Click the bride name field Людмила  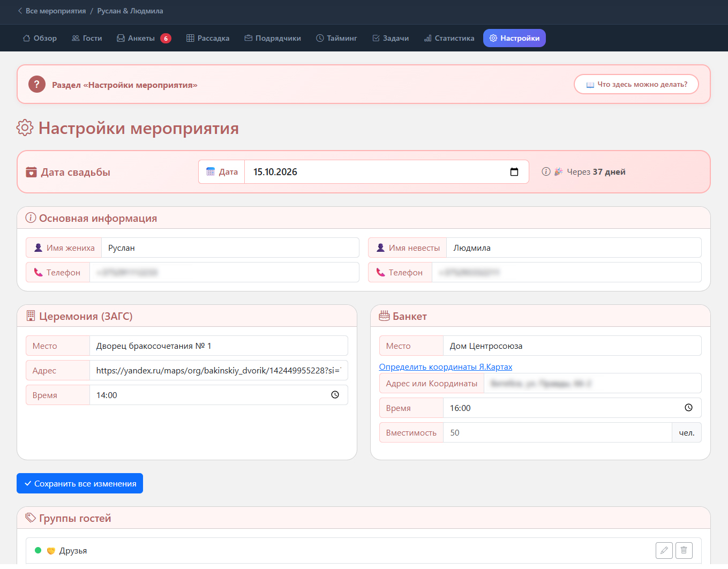[x=574, y=248]
